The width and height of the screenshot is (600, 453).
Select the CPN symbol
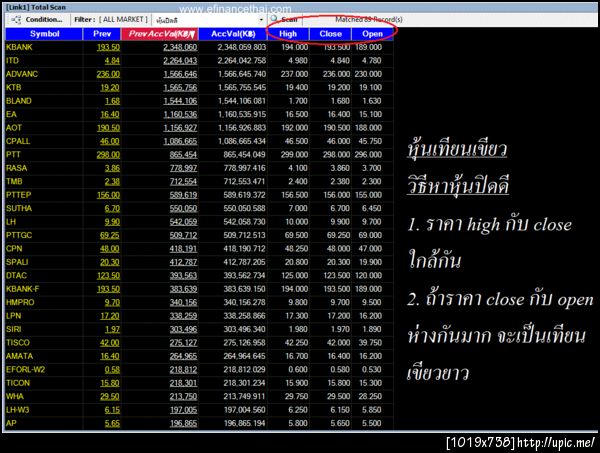click(x=14, y=249)
